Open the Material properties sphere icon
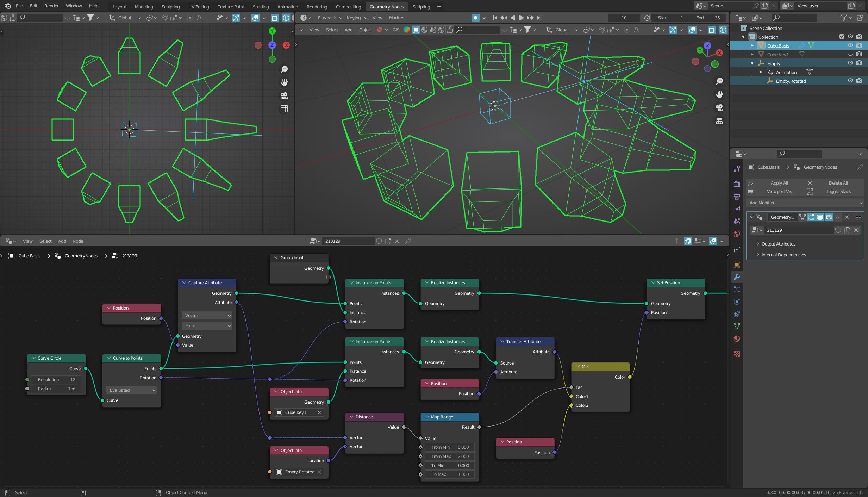This screenshot has height=497, width=868. pyautogui.click(x=737, y=339)
